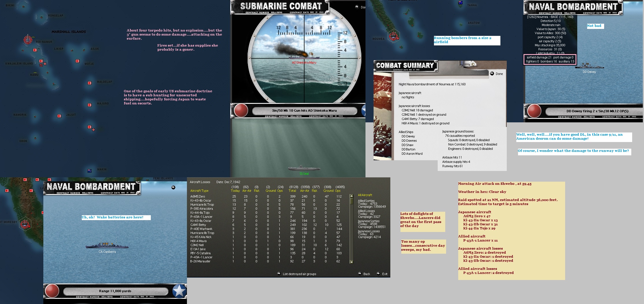Select the Roi-Namur base marker on map

pos(28,39)
